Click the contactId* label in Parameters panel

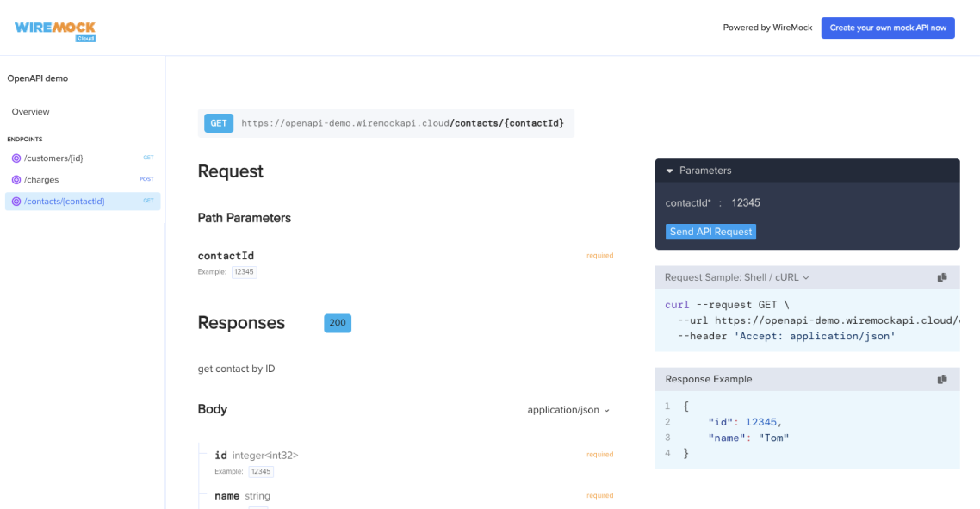tap(688, 203)
